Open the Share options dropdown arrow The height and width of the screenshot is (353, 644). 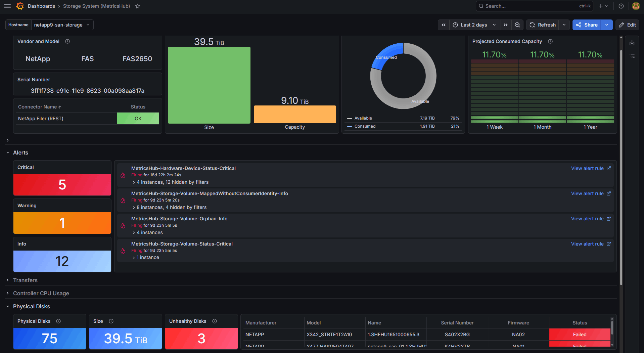pyautogui.click(x=607, y=25)
